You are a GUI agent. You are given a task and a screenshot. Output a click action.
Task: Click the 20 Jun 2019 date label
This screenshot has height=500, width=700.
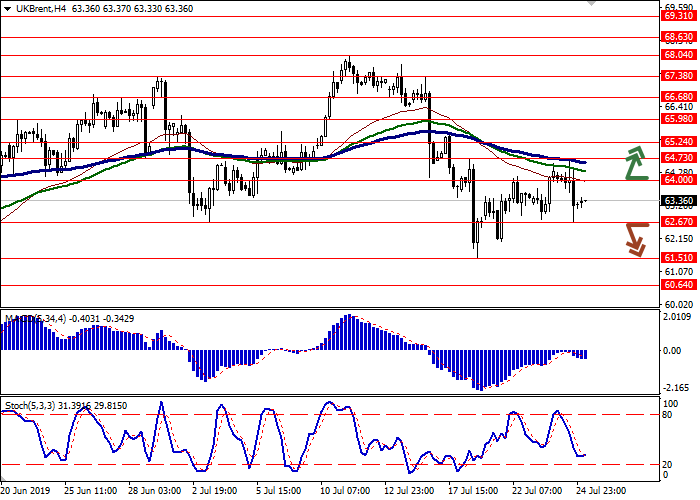[22, 491]
